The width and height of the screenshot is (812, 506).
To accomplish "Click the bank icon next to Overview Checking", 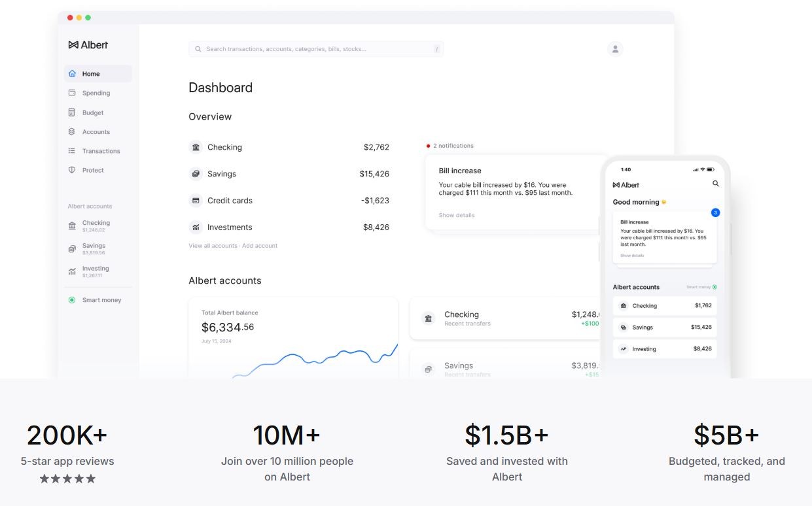I will [x=196, y=147].
